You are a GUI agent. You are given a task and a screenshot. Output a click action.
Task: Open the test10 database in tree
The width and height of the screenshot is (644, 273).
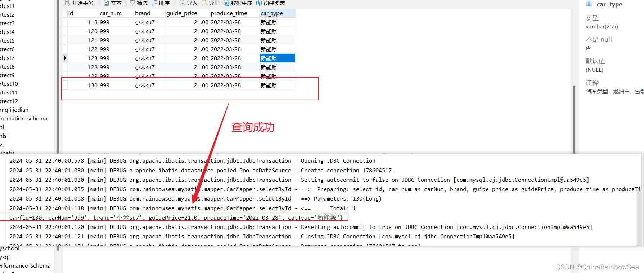[x=9, y=84]
